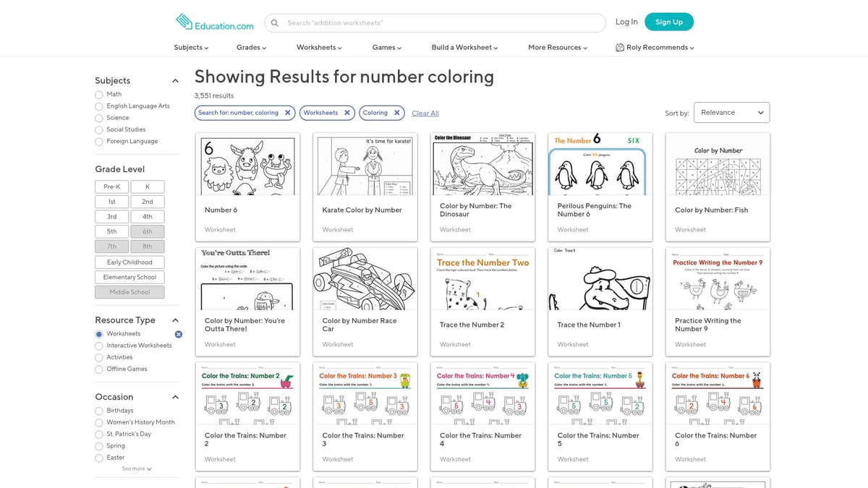Open the Grades menu
The width and height of the screenshot is (868, 488).
(250, 46)
